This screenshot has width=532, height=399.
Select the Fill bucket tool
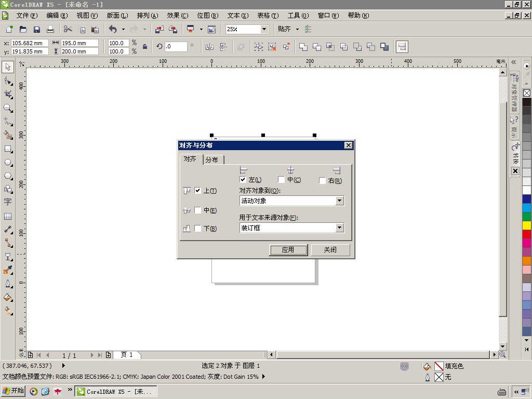pyautogui.click(x=8, y=298)
